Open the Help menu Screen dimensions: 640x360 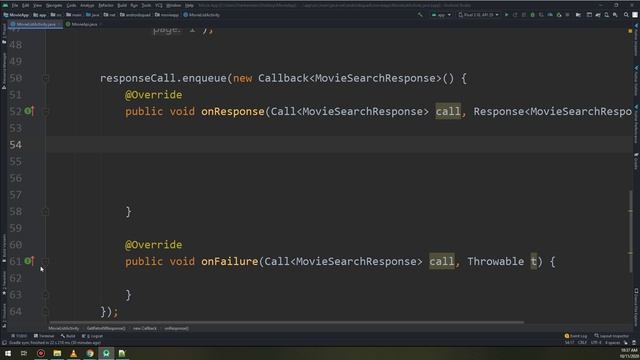pyautogui.click(x=189, y=6)
